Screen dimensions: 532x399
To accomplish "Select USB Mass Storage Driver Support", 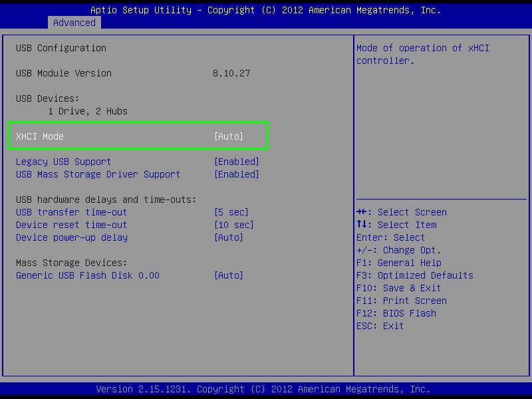I will (x=98, y=174).
